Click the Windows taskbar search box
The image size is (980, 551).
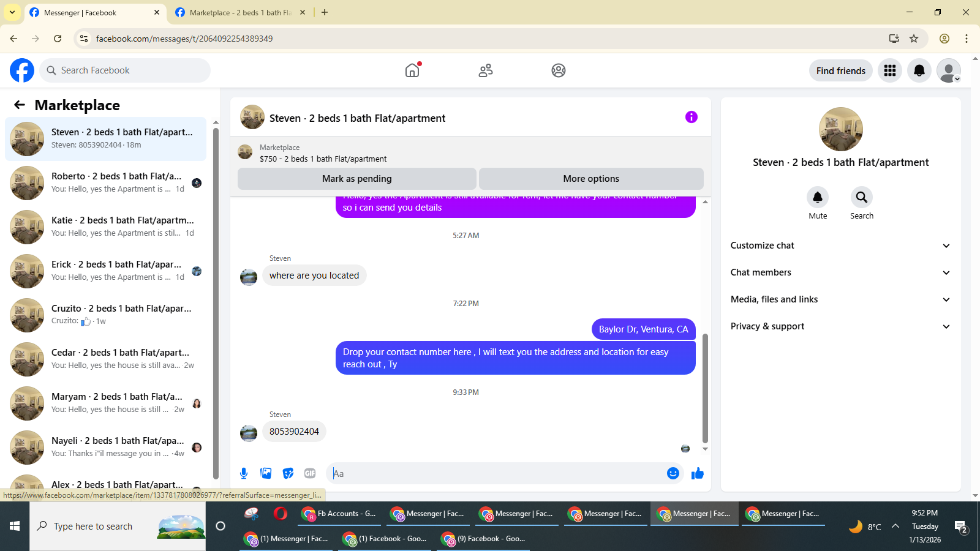[118, 526]
